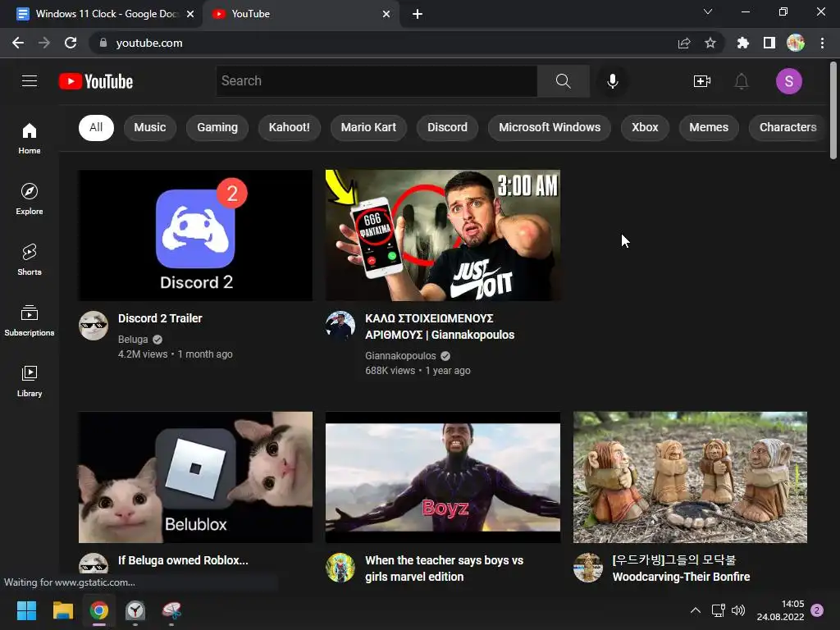Select the Kahoot! filter chip
The height and width of the screenshot is (630, 840).
pyautogui.click(x=290, y=127)
